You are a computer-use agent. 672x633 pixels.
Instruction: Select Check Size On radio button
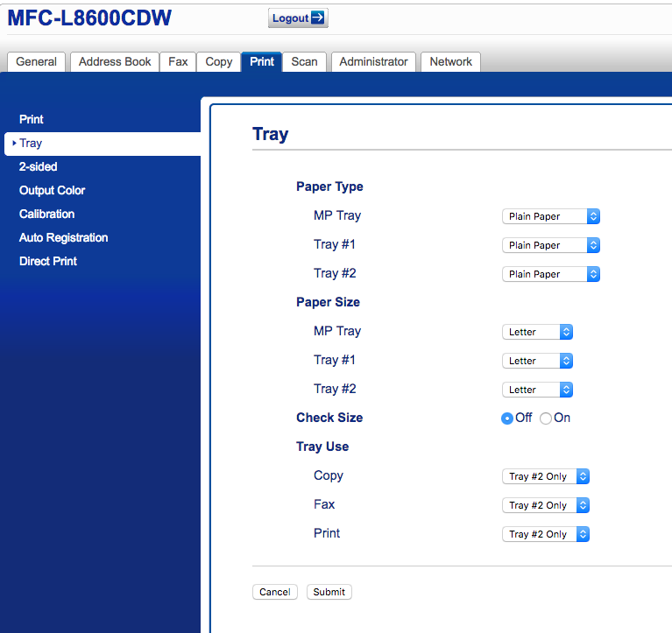(546, 418)
